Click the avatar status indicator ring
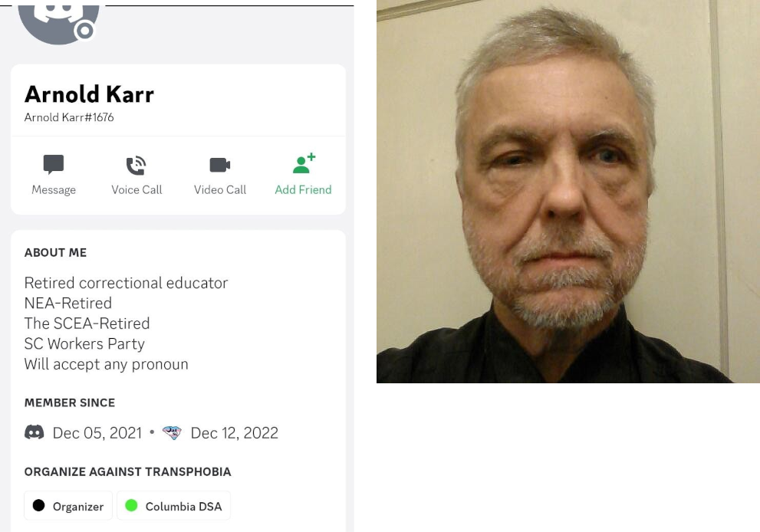The width and height of the screenshot is (760, 532). (85, 31)
